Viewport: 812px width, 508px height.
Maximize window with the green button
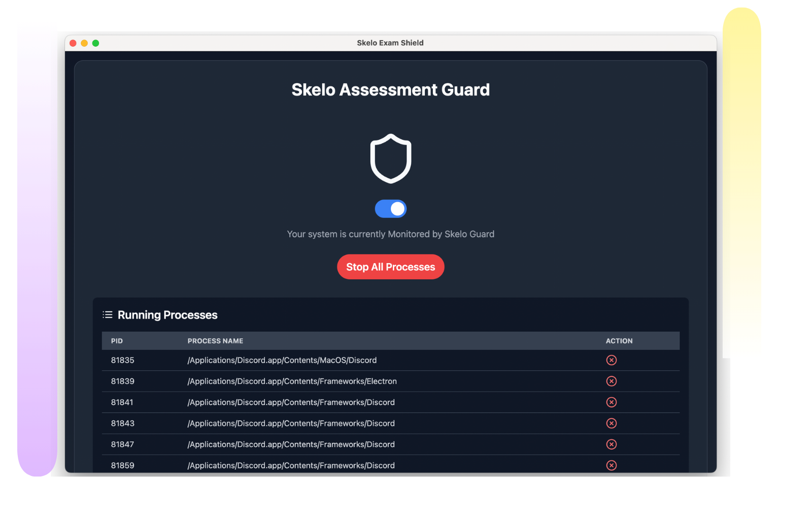95,43
